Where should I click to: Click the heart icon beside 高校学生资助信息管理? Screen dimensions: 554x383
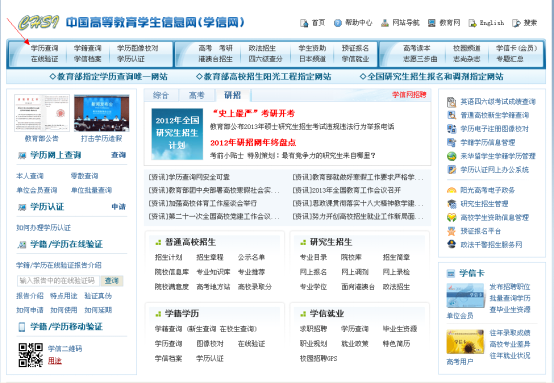452,217
